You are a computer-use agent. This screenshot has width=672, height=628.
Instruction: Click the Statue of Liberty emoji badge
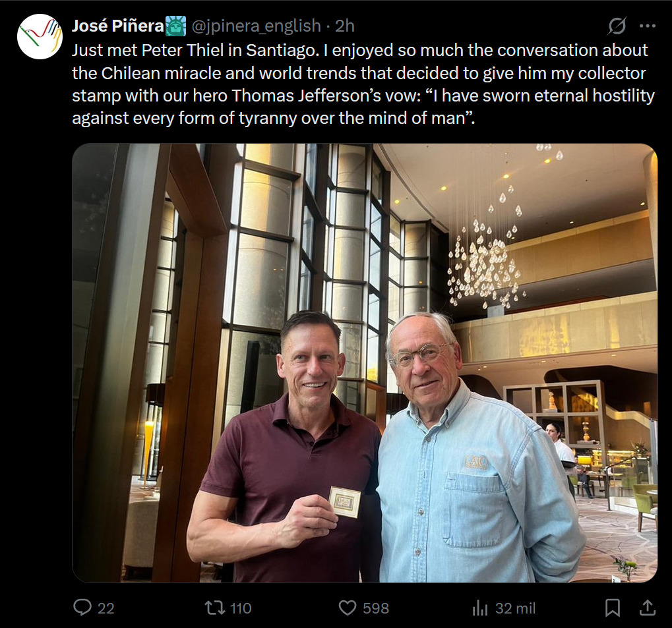click(x=176, y=26)
